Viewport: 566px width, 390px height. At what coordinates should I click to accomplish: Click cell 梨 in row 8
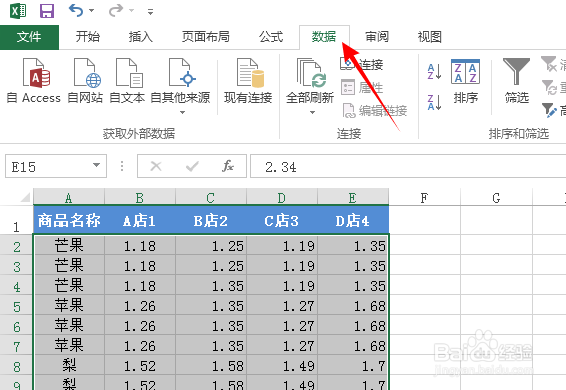[x=69, y=365]
